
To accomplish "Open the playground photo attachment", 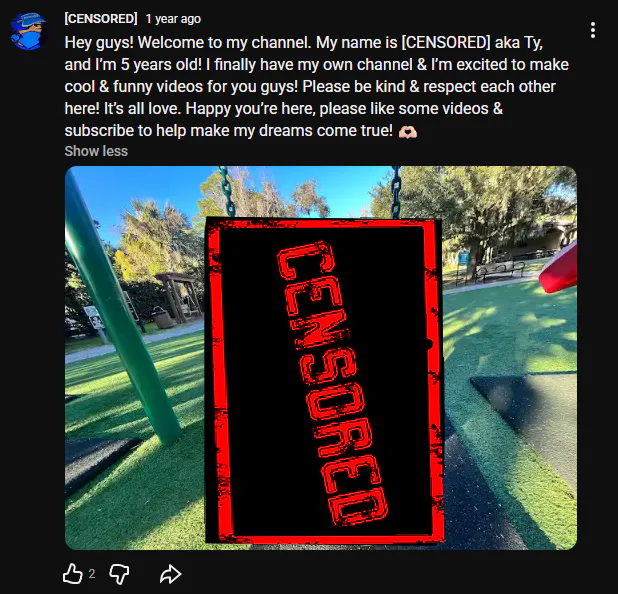I will coord(321,358).
